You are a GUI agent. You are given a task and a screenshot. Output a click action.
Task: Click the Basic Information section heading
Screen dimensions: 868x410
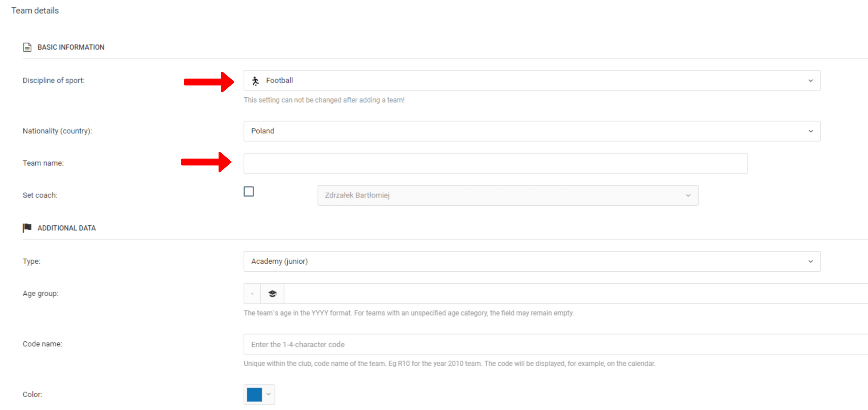(x=71, y=47)
